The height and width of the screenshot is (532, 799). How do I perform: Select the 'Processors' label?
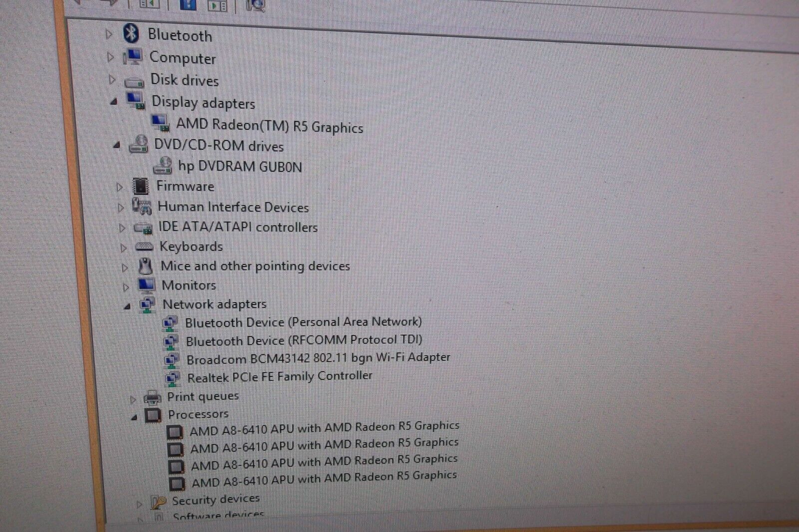point(198,414)
